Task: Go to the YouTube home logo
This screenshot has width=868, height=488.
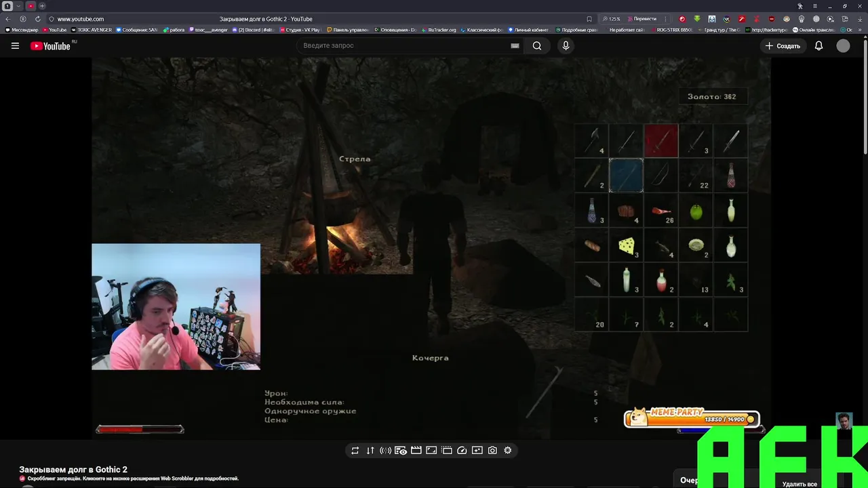Action: 52,46
